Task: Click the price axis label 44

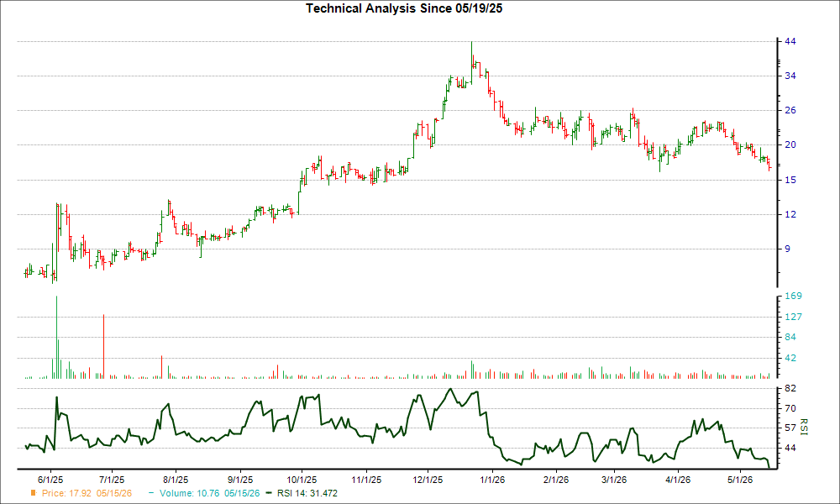Action: point(790,41)
